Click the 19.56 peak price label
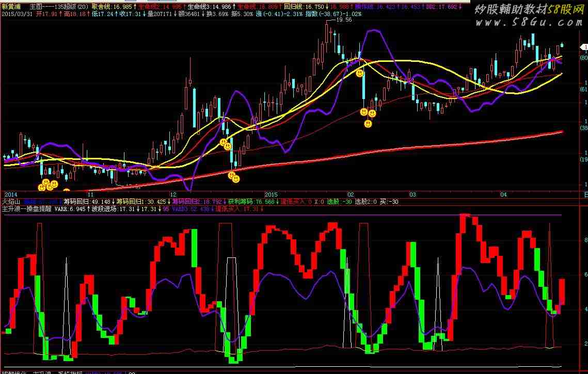Screen dimensions: 588x374 (344, 20)
